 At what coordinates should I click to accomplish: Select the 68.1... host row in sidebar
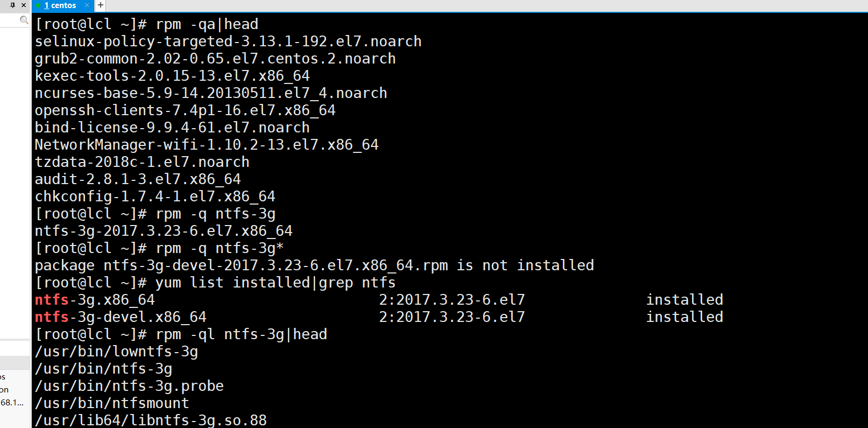tap(12, 403)
